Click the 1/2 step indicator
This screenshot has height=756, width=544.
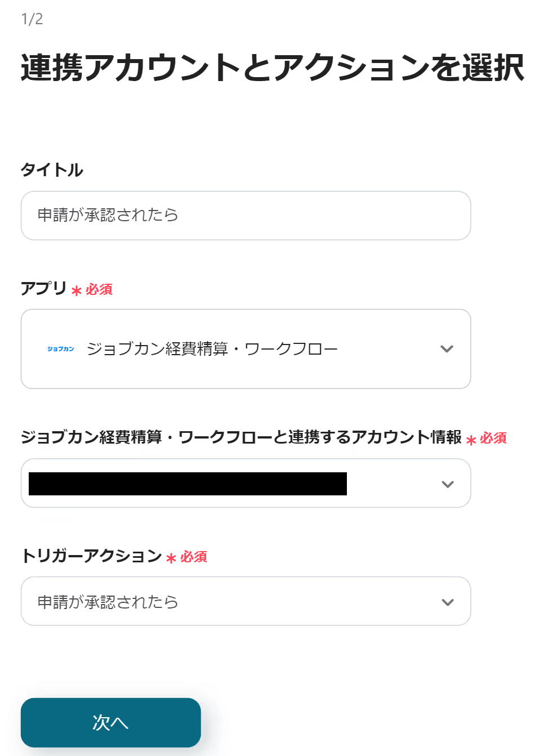pyautogui.click(x=32, y=19)
